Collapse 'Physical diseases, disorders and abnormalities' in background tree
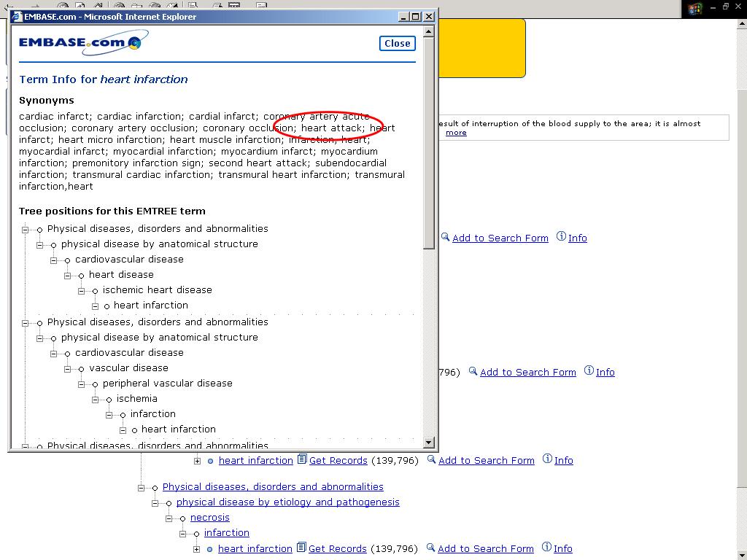This screenshot has height=560, width=747. coord(141,488)
